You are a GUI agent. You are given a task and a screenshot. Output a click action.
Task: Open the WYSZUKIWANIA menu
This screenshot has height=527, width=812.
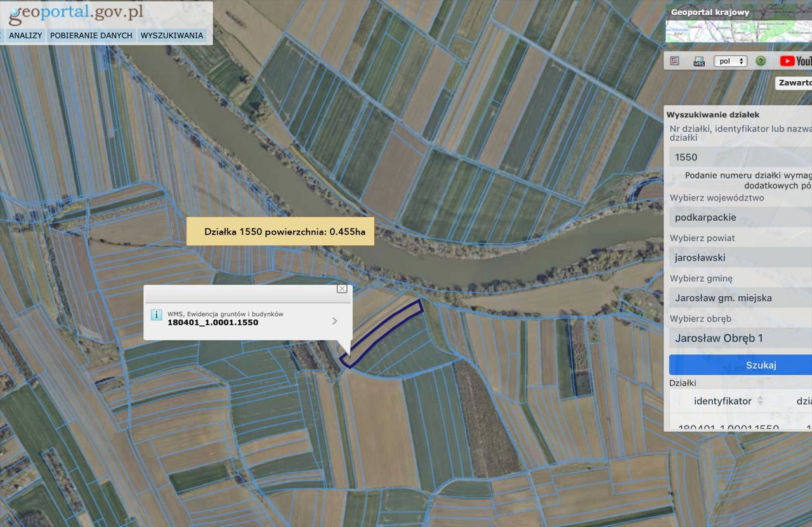click(x=172, y=36)
